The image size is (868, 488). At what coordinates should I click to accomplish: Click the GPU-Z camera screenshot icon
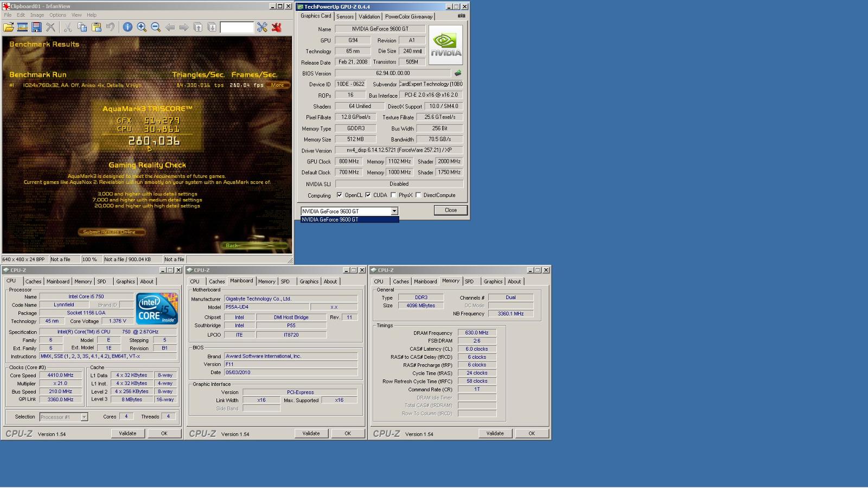[x=461, y=16]
